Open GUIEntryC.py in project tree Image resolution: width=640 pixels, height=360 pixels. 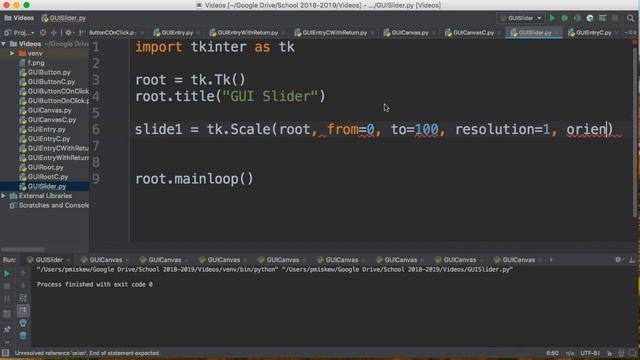(x=49, y=139)
